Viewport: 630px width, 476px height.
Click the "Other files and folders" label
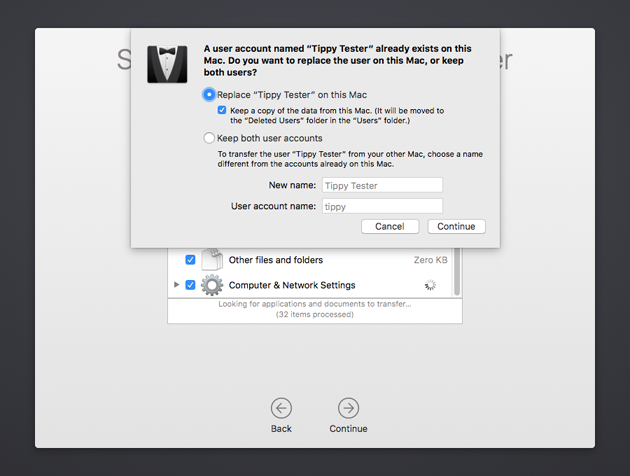276,260
